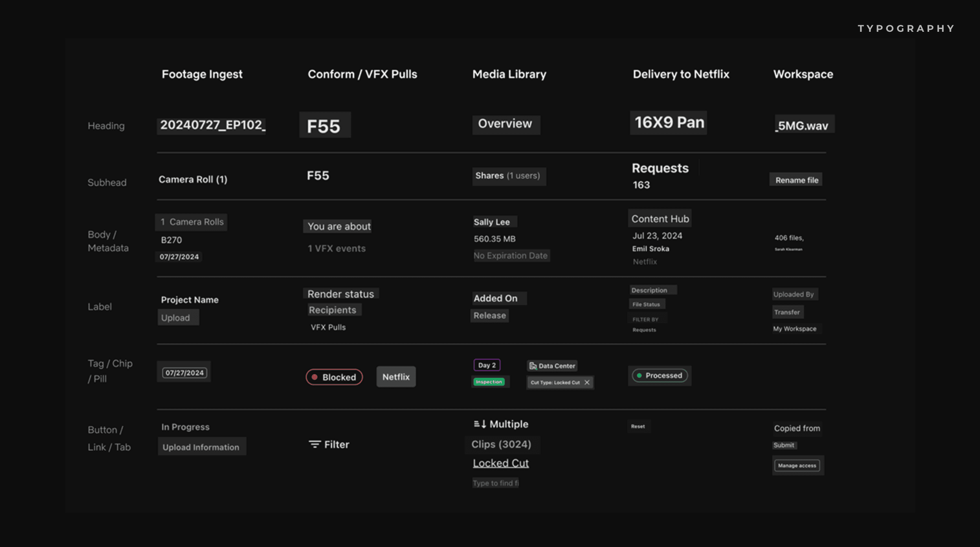
Task: Toggle the Day 2 tag
Action: pos(486,365)
